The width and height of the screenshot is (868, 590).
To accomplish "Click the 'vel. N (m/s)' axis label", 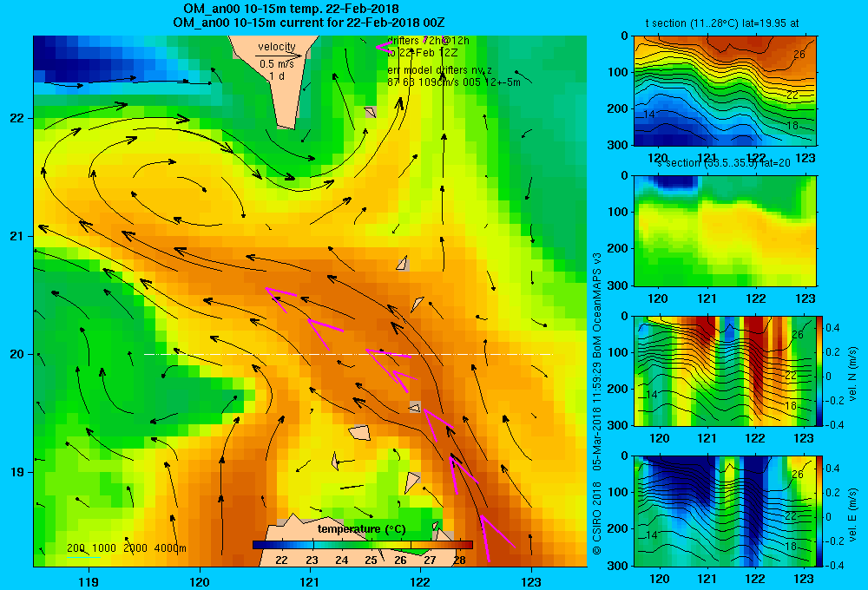I will (853, 374).
